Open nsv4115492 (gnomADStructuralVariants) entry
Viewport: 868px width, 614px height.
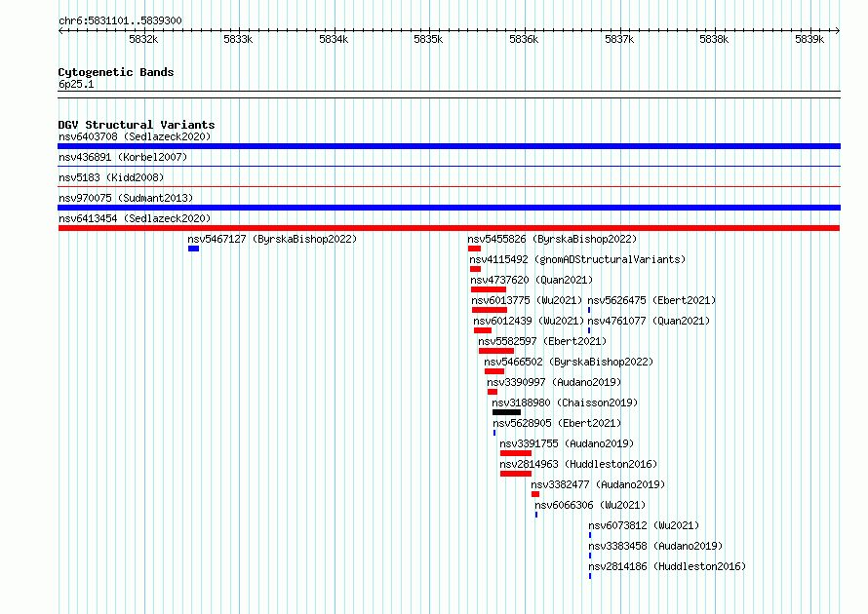(577, 259)
